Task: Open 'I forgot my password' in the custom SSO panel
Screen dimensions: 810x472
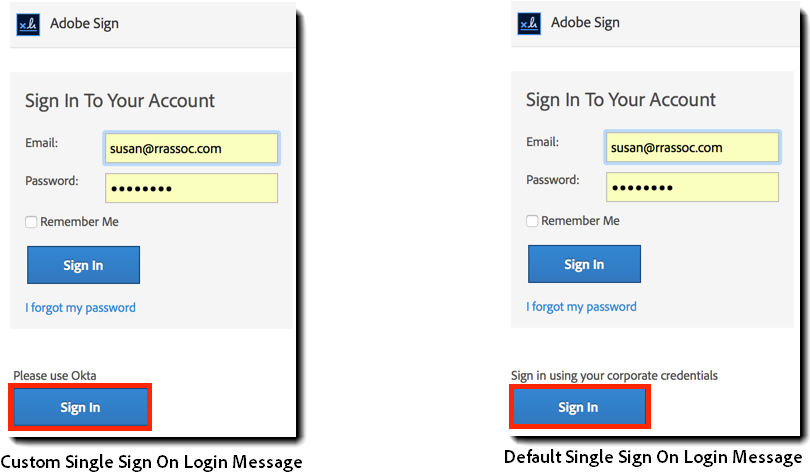Action: (81, 308)
